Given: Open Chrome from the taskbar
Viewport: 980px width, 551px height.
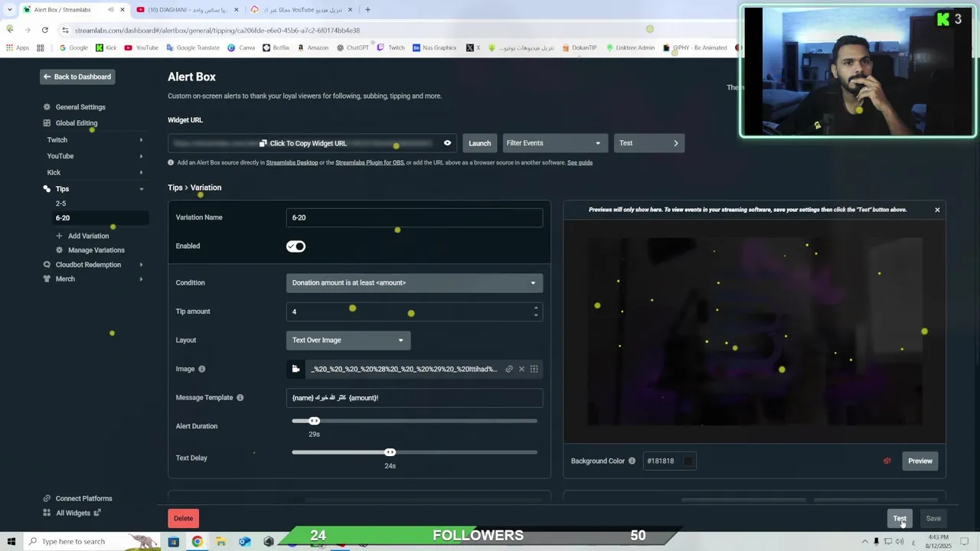Looking at the screenshot, I should [x=198, y=542].
